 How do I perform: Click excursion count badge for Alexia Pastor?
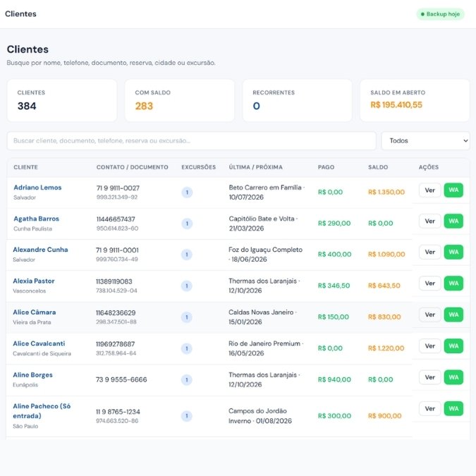pos(187,286)
